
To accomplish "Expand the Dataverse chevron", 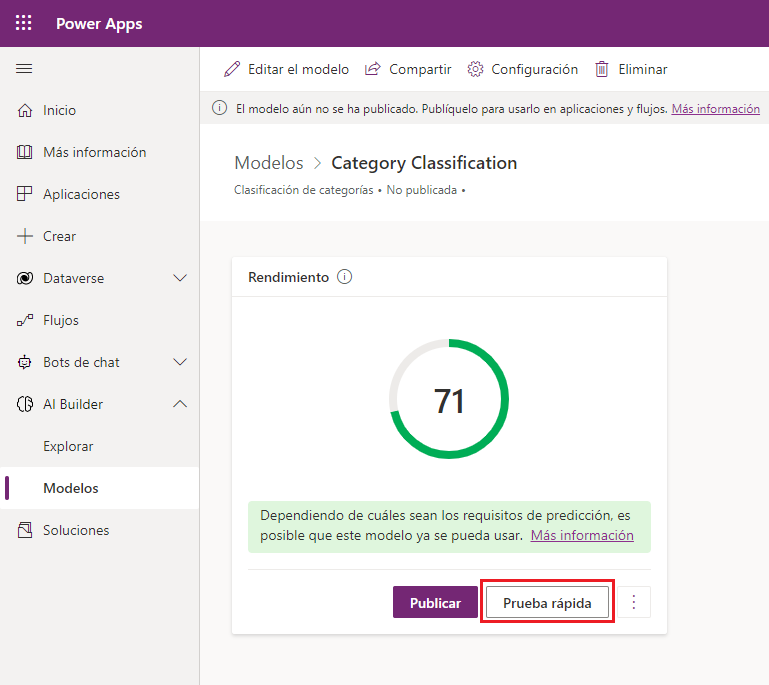I will (x=180, y=278).
